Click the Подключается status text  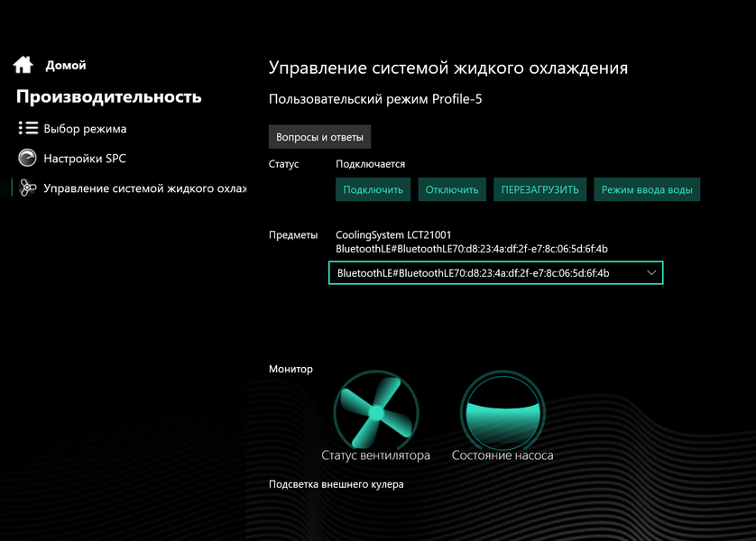(370, 164)
